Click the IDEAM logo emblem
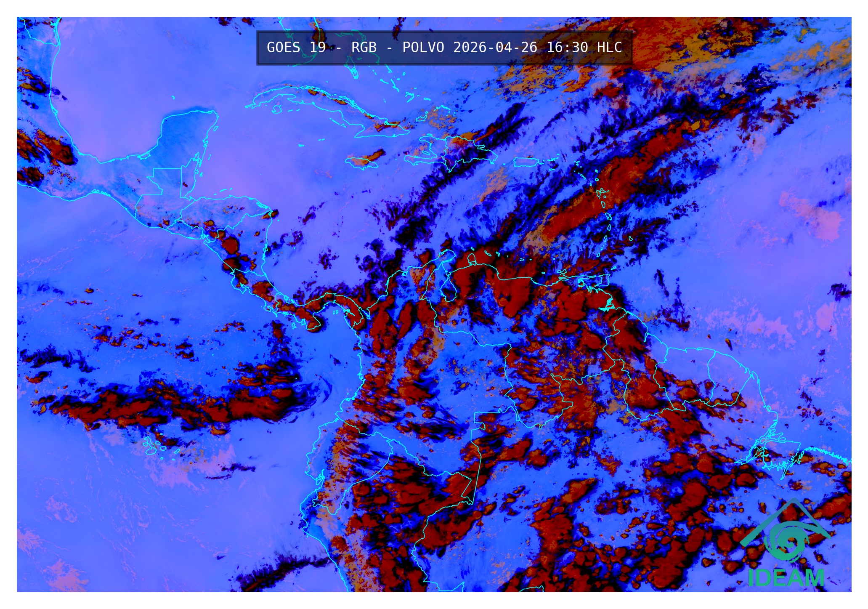 [784, 532]
